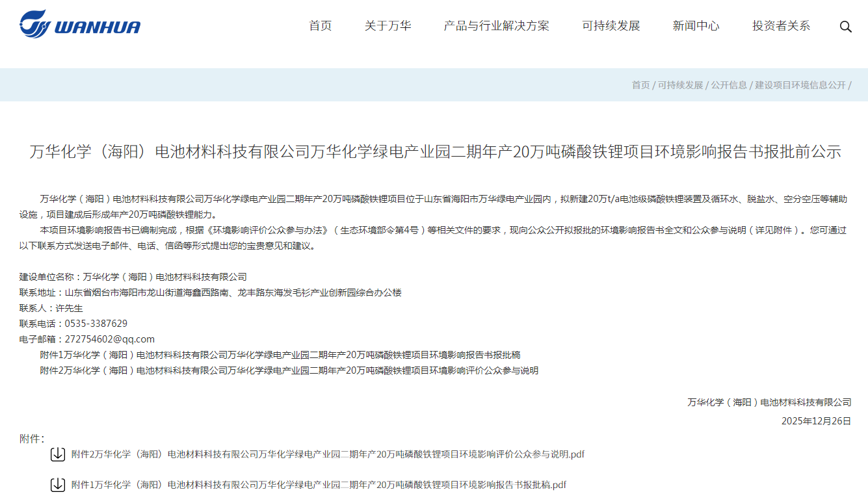Click the paragraph starting 本项目环境影响报告书已编制完成
Viewport: 868px width, 503px height.
434,238
